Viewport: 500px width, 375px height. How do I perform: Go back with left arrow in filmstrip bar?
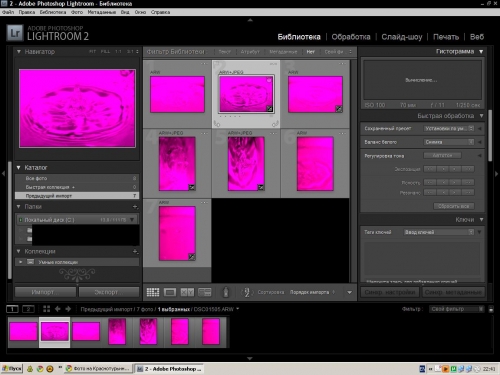[58, 309]
